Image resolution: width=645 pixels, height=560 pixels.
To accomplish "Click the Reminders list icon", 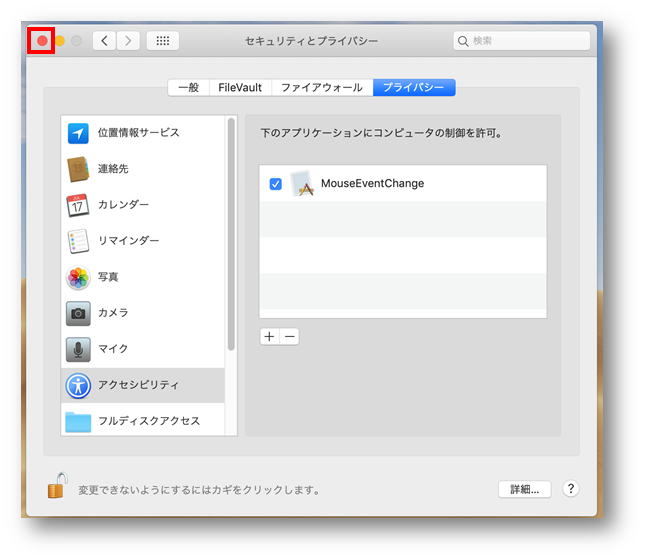I will [78, 241].
